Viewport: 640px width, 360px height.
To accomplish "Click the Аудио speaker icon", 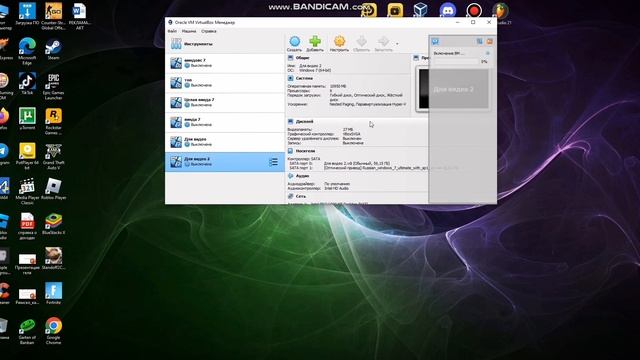I will (291, 176).
